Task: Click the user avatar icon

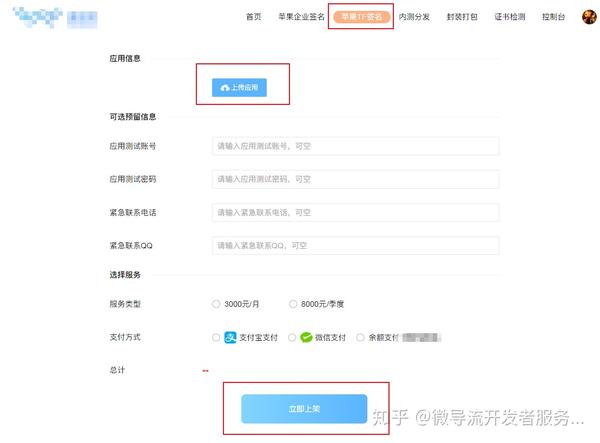Action: pos(589,17)
